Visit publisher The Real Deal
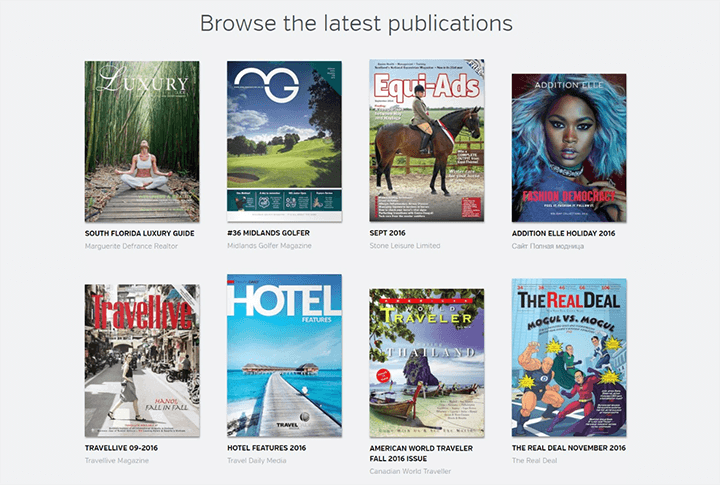The width and height of the screenshot is (720, 485). coord(534,460)
